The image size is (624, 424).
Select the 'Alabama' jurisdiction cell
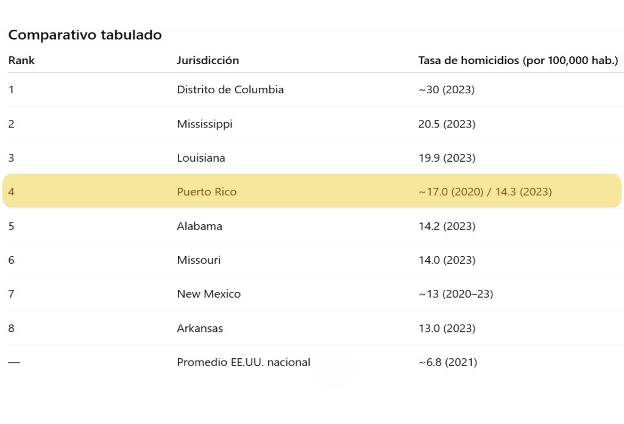200,226
